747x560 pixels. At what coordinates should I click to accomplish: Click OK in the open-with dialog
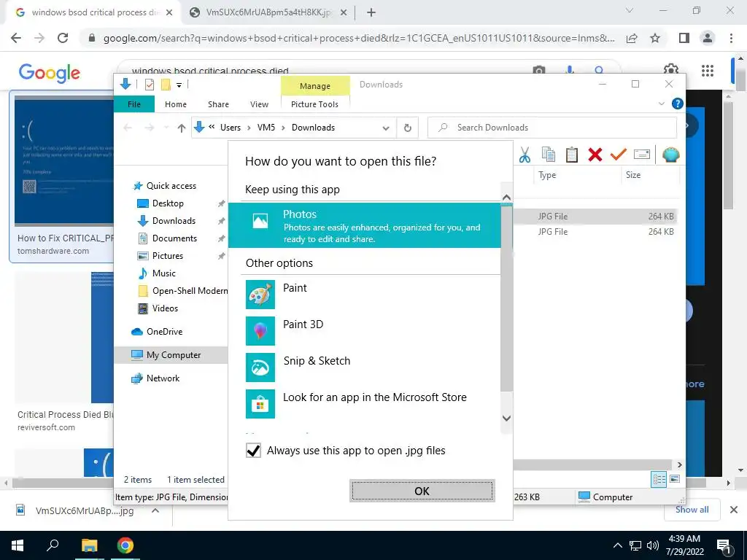[x=422, y=491]
